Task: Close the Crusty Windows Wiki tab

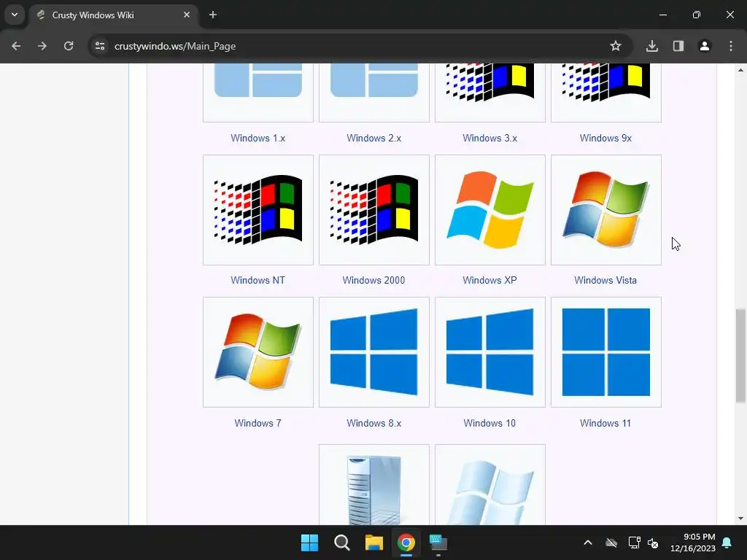Action: tap(187, 15)
